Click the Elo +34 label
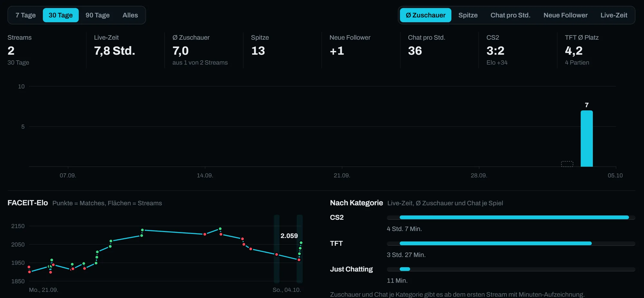644x298 pixels. coord(497,62)
